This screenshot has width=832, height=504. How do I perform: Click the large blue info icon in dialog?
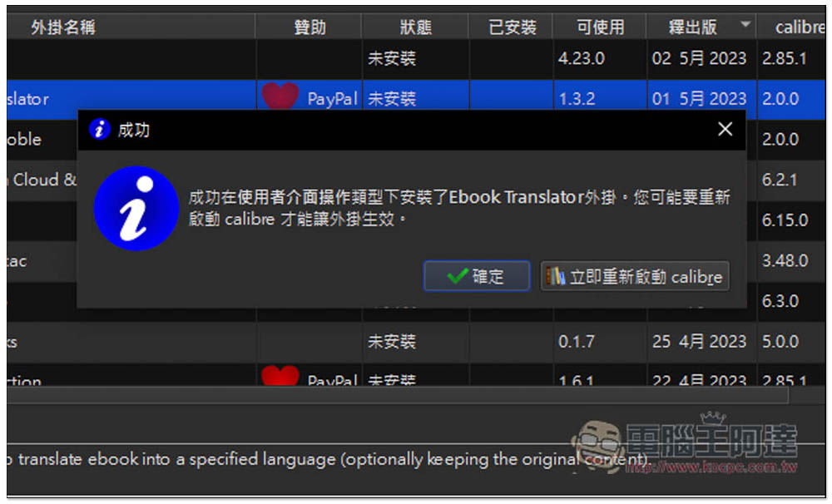[136, 209]
